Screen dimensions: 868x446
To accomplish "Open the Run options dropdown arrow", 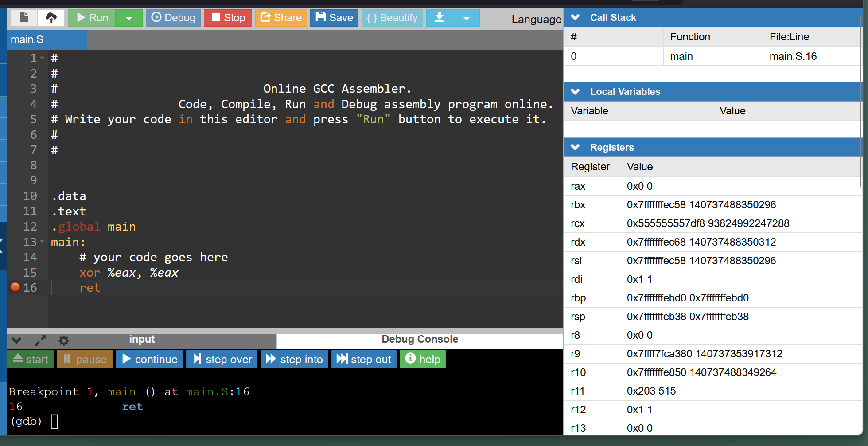I will pyautogui.click(x=129, y=18).
